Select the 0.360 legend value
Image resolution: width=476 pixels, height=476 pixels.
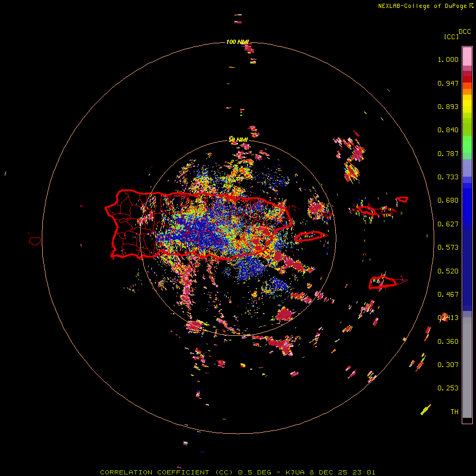click(448, 342)
